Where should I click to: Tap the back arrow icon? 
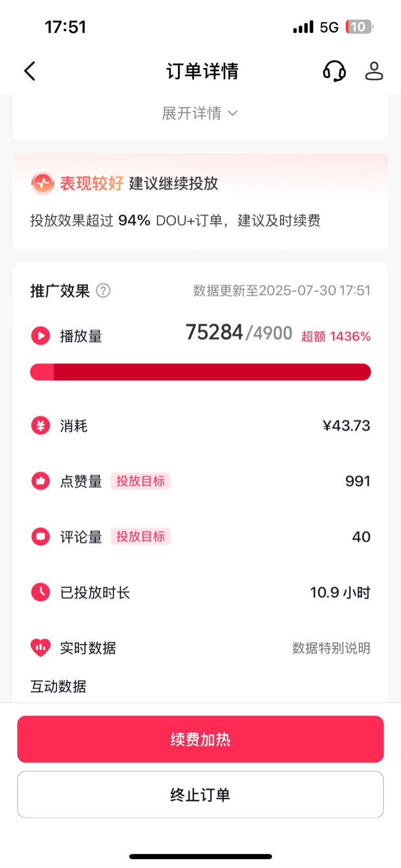(x=30, y=71)
